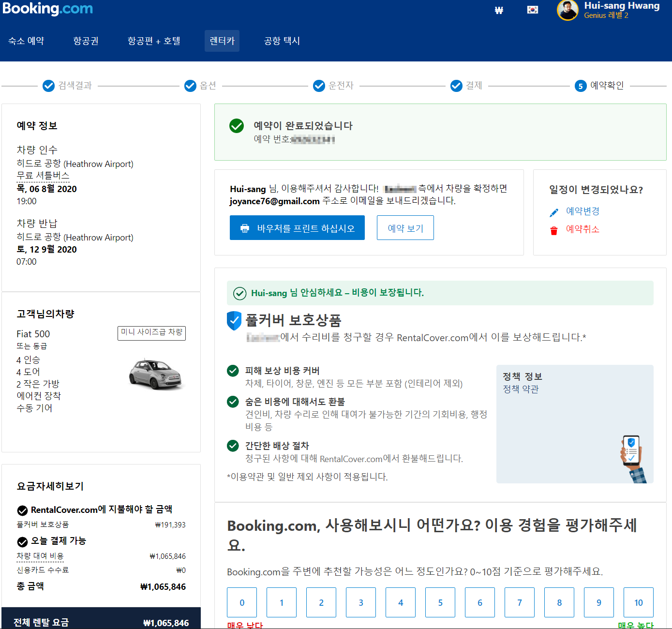Viewport: 672px width, 629px height.
Task: Open the won currency selector
Action: [499, 10]
